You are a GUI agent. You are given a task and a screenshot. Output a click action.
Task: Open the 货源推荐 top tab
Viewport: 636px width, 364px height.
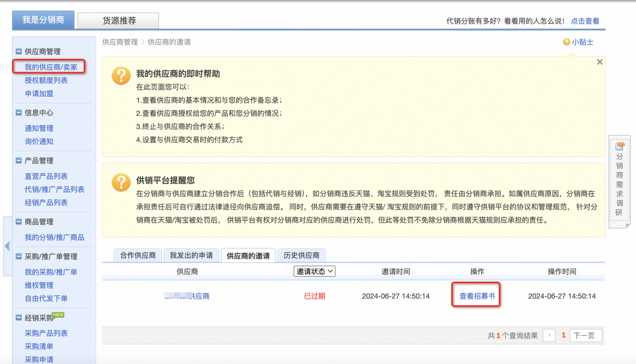pyautogui.click(x=118, y=20)
